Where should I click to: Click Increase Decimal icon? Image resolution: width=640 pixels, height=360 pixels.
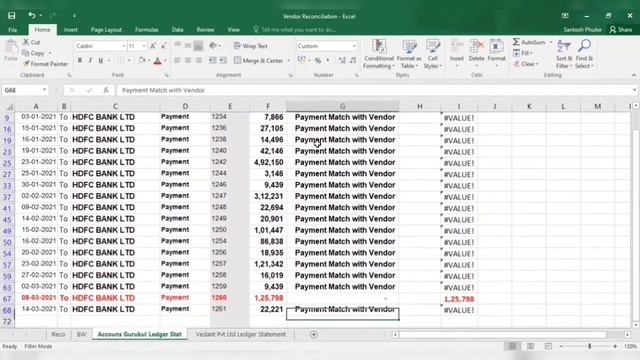[x=342, y=60]
